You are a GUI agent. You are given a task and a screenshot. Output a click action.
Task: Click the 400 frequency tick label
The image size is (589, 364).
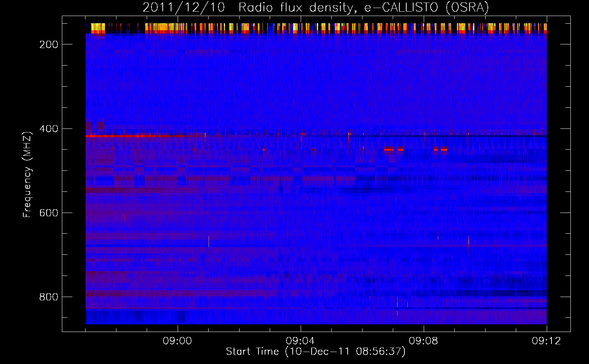[x=49, y=129]
